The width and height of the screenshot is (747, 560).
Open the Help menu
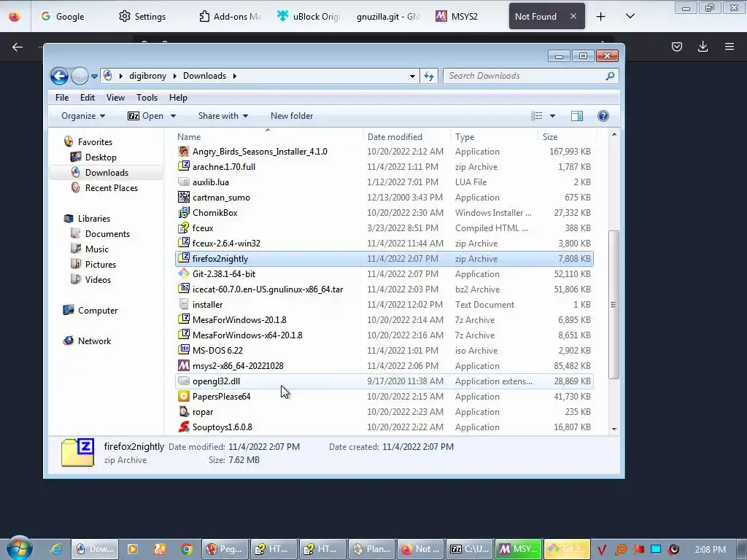[178, 98]
